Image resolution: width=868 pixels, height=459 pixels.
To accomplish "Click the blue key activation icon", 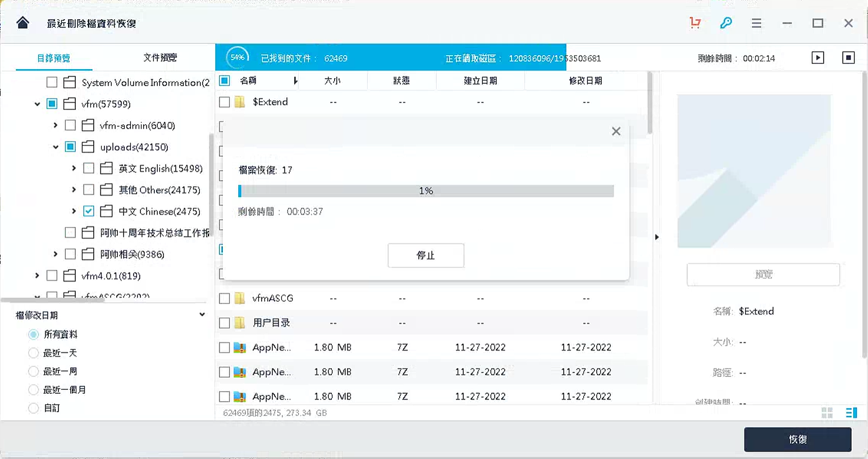I will 726,23.
